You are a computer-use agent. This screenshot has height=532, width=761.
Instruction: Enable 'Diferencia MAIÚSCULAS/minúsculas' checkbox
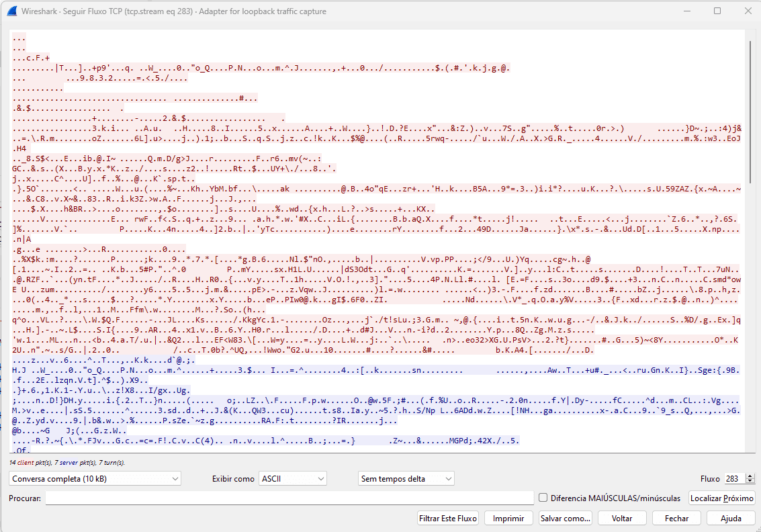[543, 498]
